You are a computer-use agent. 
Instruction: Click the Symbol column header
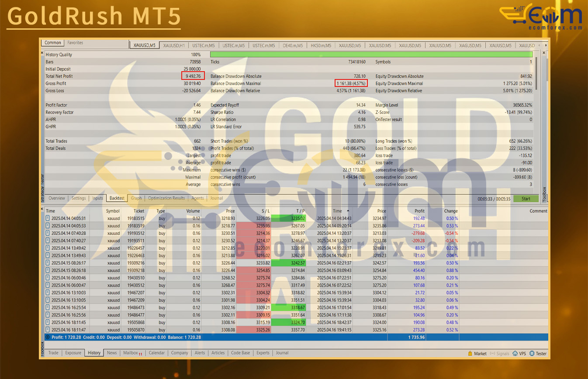coord(113,211)
